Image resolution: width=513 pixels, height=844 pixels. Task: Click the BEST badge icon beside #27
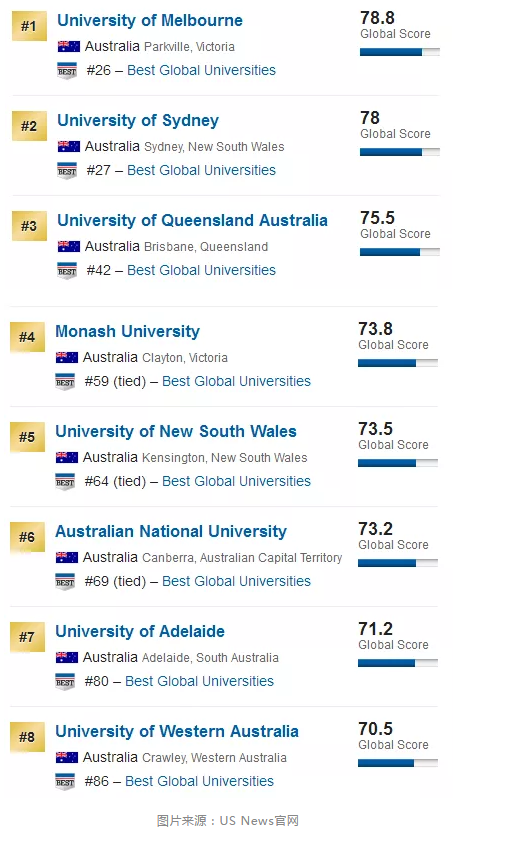(x=67, y=171)
